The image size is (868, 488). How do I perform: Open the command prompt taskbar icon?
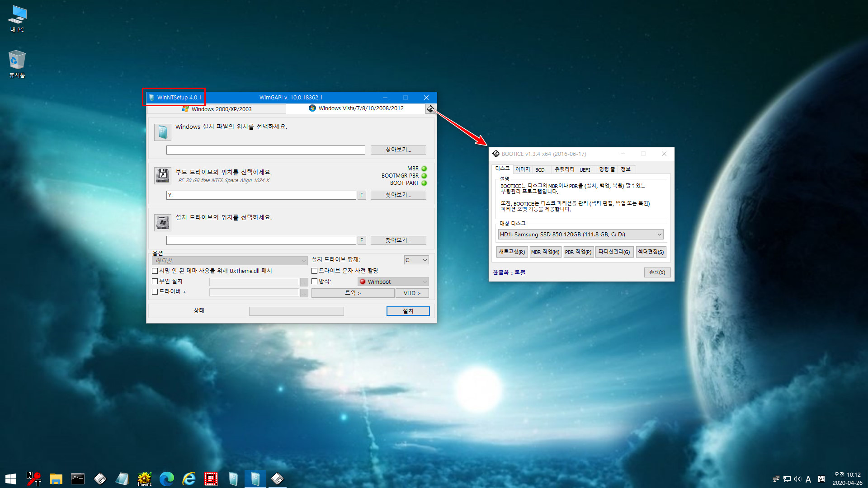click(x=78, y=479)
